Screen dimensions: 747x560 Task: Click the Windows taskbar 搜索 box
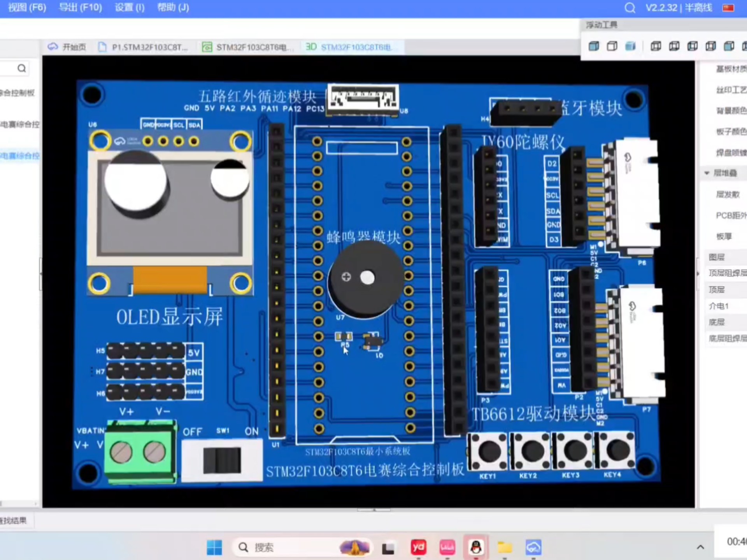coord(302,548)
